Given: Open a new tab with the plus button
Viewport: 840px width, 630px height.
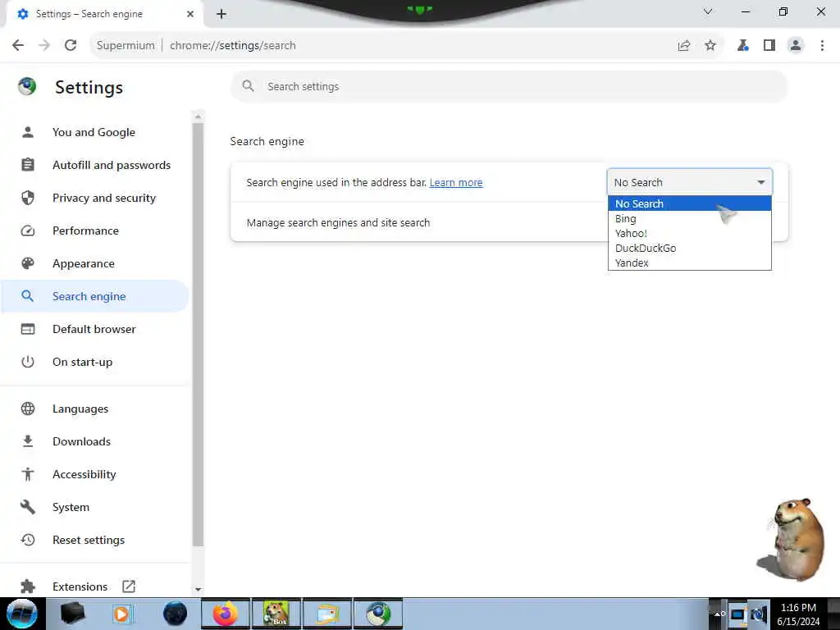Looking at the screenshot, I should point(221,14).
